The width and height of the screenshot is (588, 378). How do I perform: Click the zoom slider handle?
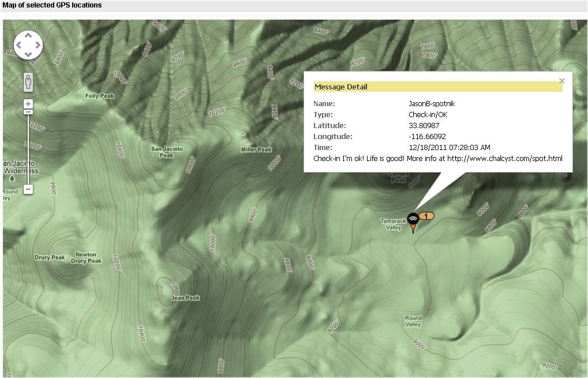point(28,111)
